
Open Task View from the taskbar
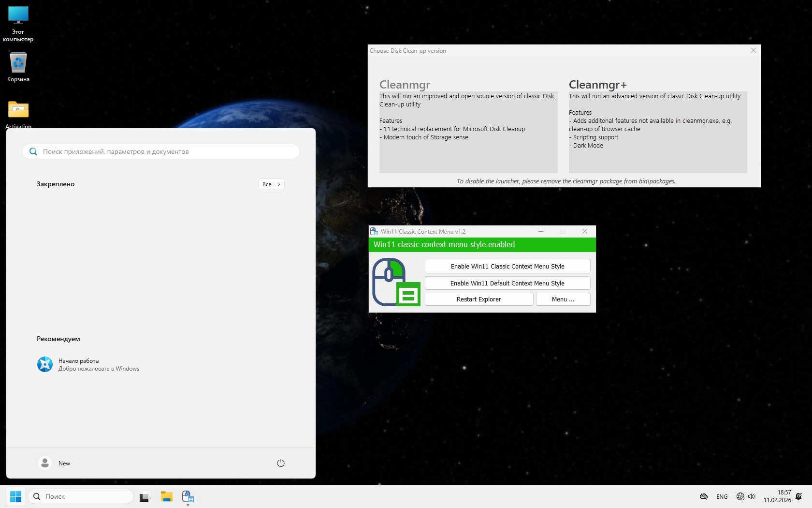pyautogui.click(x=145, y=496)
